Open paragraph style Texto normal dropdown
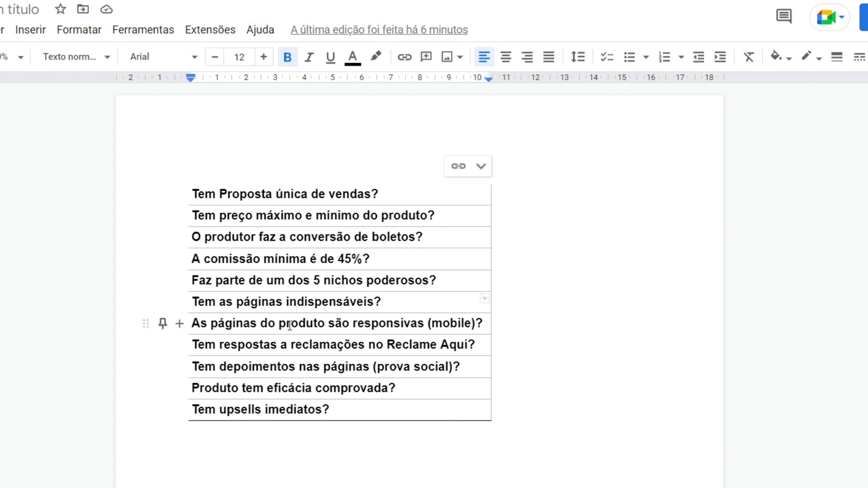The width and height of the screenshot is (868, 488). coord(76,57)
